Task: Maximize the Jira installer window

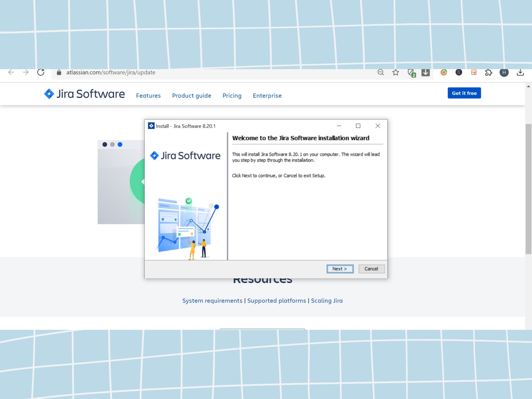Action: 358,126
